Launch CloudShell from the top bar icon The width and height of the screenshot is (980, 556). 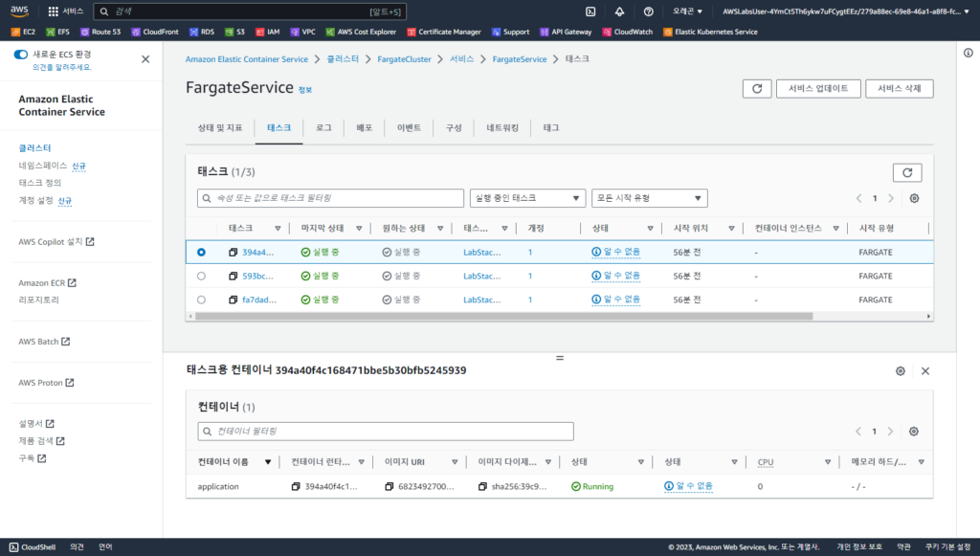pos(590,11)
